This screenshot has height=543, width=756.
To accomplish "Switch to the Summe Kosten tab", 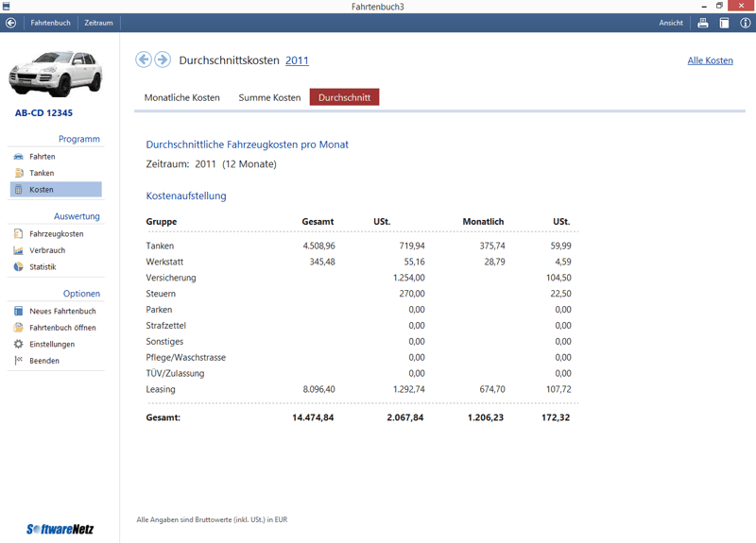I will tap(269, 97).
